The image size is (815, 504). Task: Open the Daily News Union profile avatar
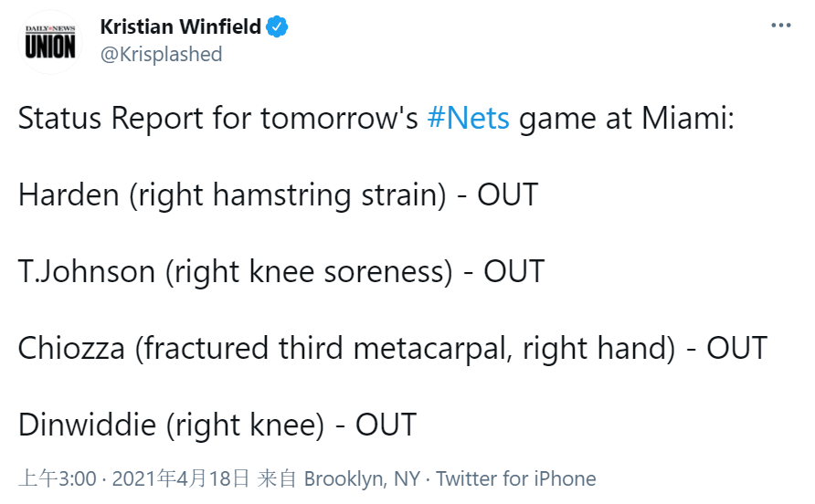pyautogui.click(x=50, y=42)
